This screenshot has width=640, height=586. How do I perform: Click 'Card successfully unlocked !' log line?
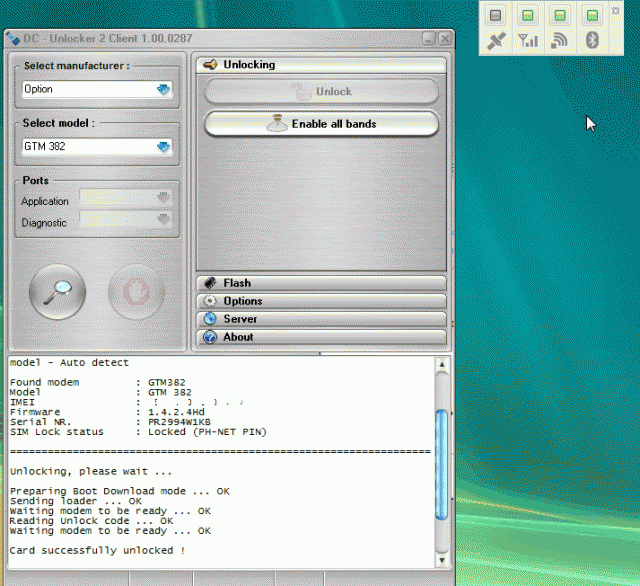[x=98, y=550]
